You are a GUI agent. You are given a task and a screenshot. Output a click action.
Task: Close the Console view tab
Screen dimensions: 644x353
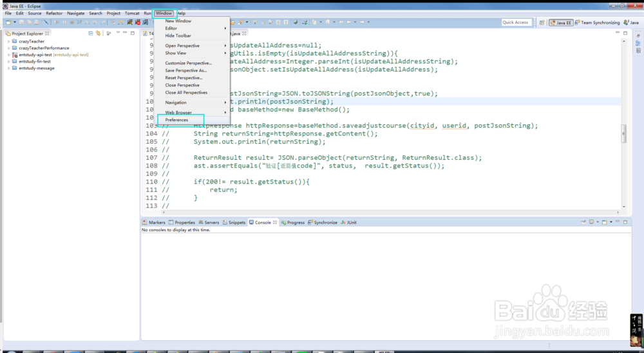275,222
